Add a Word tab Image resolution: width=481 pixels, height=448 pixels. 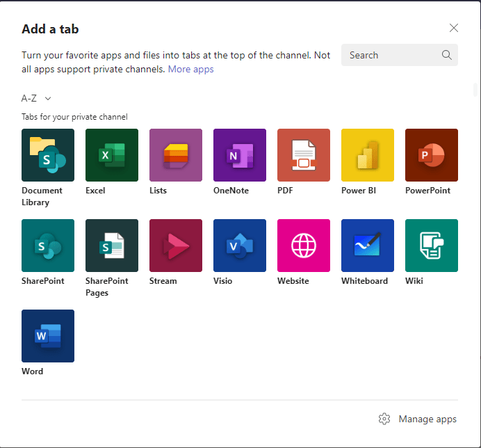pos(48,336)
